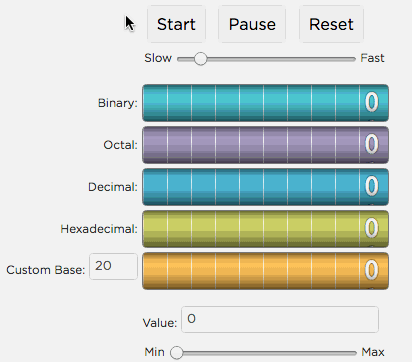Click the Start button

pyautogui.click(x=176, y=24)
